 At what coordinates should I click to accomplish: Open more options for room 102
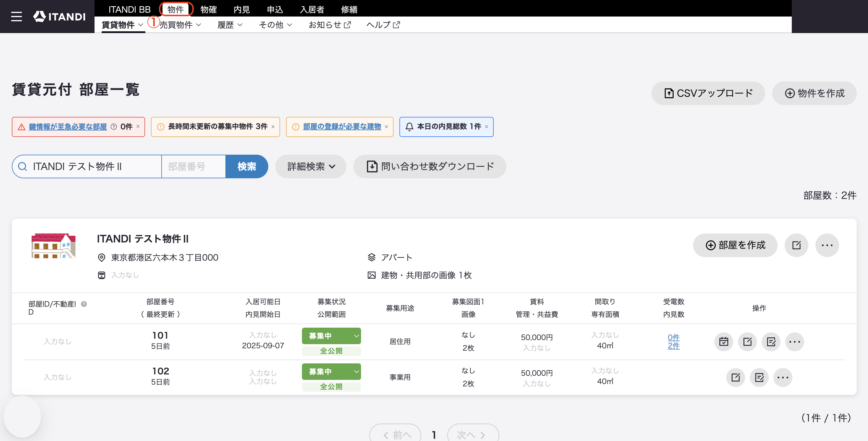783,377
